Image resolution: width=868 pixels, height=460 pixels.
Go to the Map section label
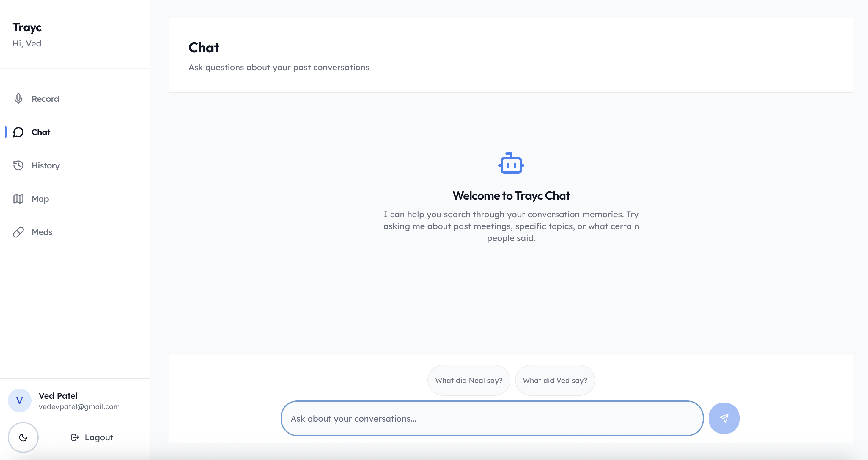40,199
